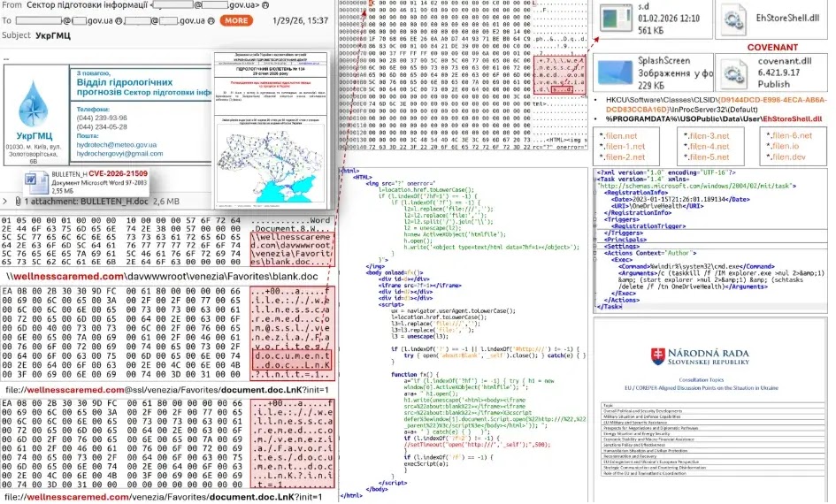The image size is (836, 504).
Task: Click the contact icon after the first To address
Action: [119, 20]
